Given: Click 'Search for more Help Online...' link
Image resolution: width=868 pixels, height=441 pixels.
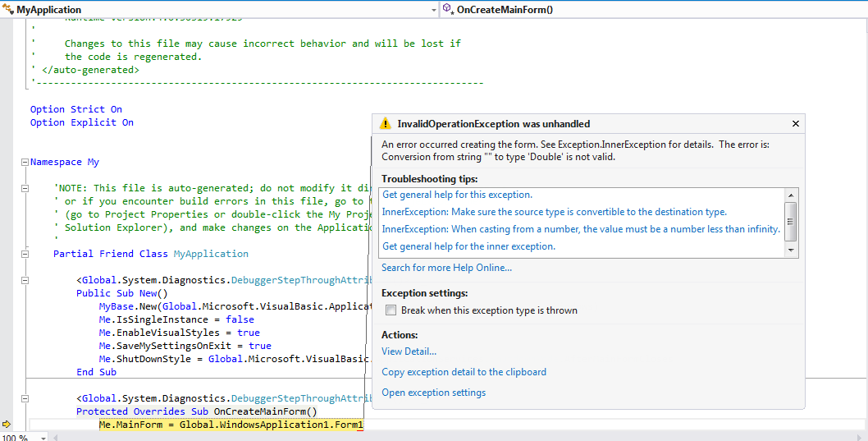Looking at the screenshot, I should click(446, 268).
